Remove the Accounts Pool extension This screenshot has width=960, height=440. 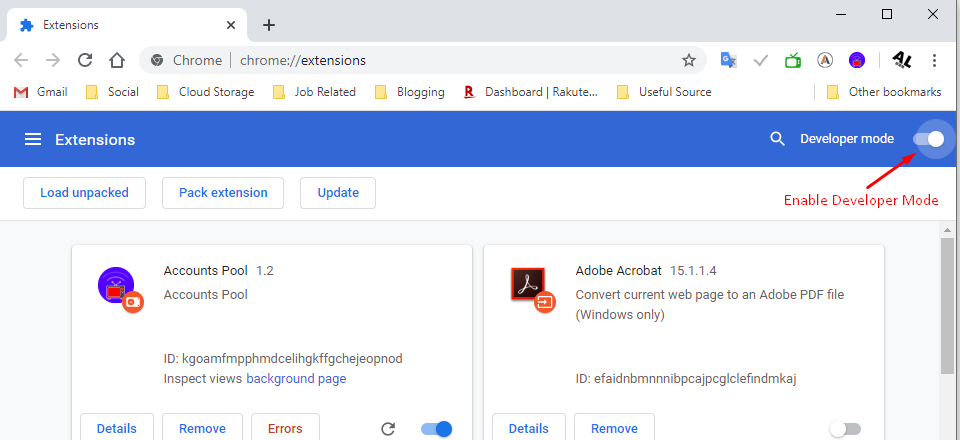[202, 428]
